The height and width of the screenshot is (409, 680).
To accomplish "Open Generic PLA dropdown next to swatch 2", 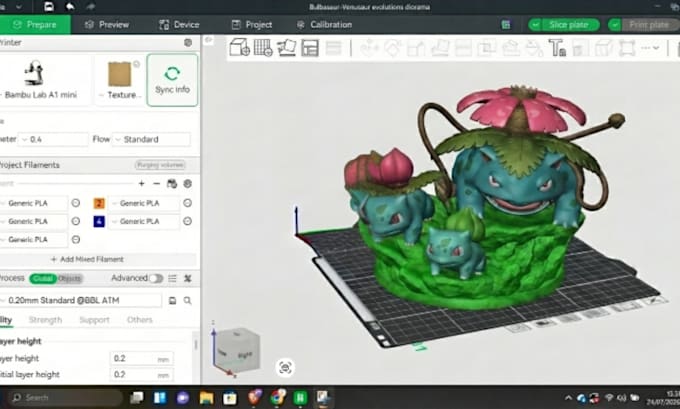I will pyautogui.click(x=144, y=203).
